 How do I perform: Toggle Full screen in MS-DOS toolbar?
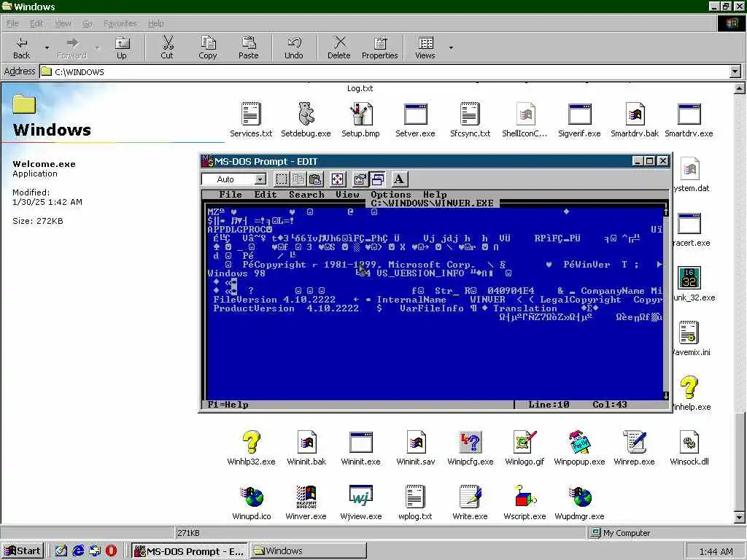(337, 179)
